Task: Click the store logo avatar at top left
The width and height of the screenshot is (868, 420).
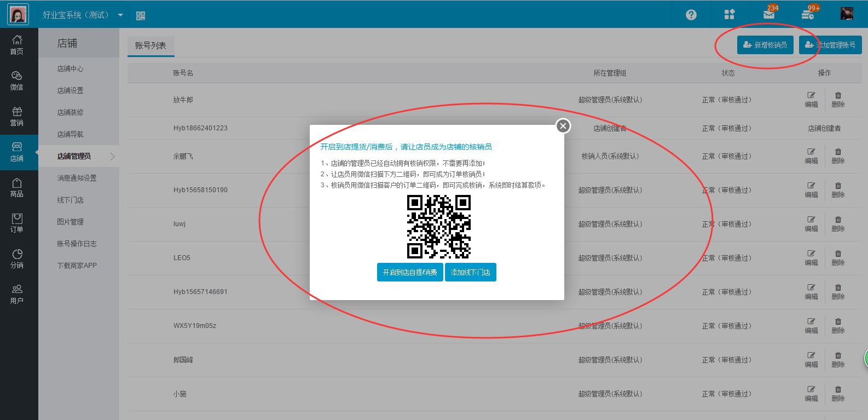Action: click(18, 14)
